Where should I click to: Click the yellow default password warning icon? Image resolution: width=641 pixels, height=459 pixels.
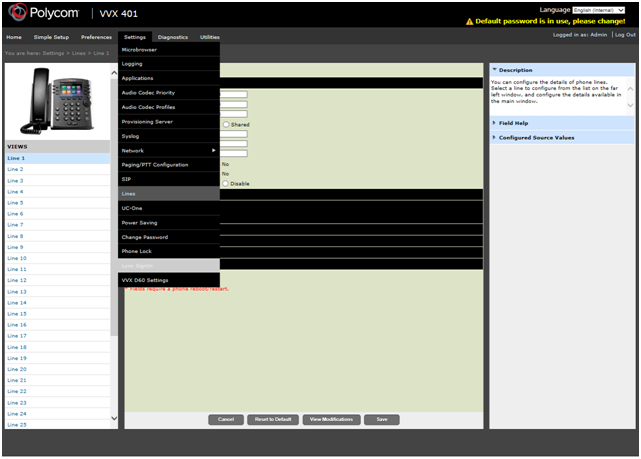(x=469, y=21)
